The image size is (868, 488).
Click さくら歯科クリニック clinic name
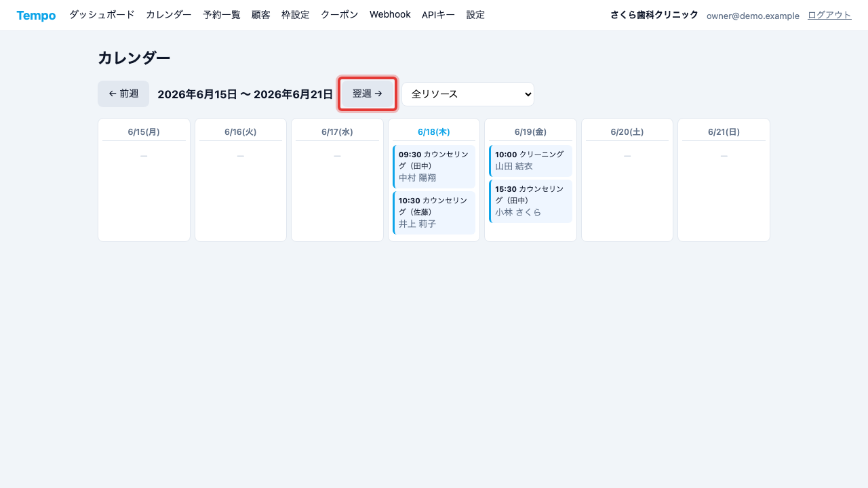point(654,15)
